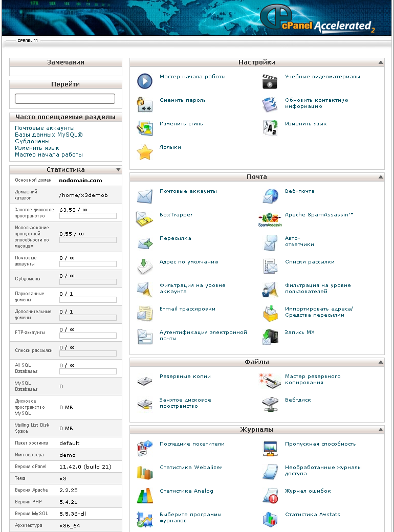This screenshot has height=532, width=394.
Task: Click the change style icon
Action: [x=145, y=128]
